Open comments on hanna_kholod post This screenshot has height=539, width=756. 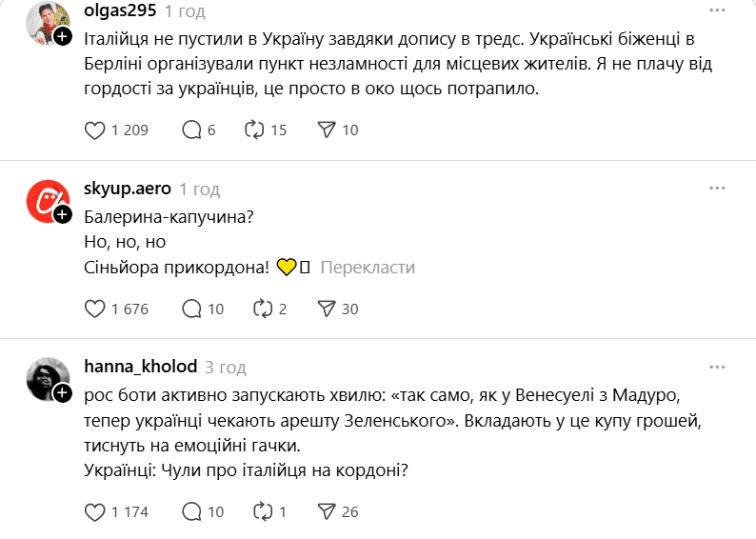pyautogui.click(x=190, y=511)
